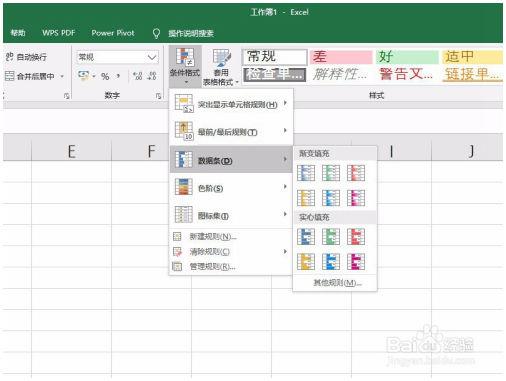Apply the Neutral (适中) cell style
Viewport: 506px width, 381px height.
click(472, 57)
